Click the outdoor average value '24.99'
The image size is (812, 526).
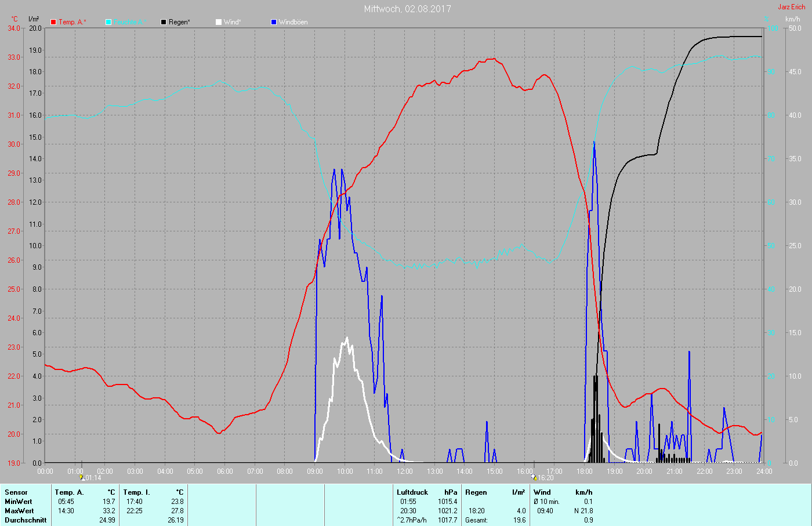(x=107, y=520)
